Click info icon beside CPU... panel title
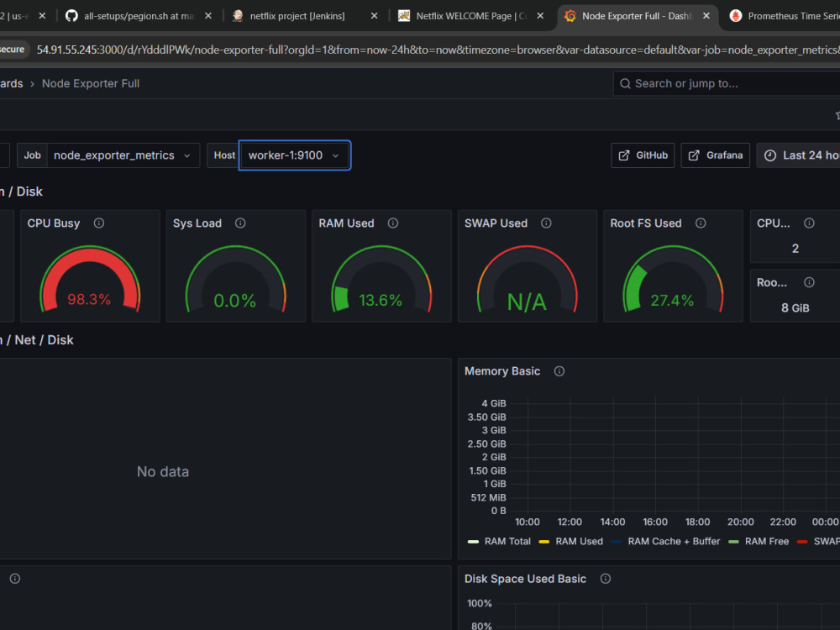Image resolution: width=840 pixels, height=630 pixels. (810, 223)
